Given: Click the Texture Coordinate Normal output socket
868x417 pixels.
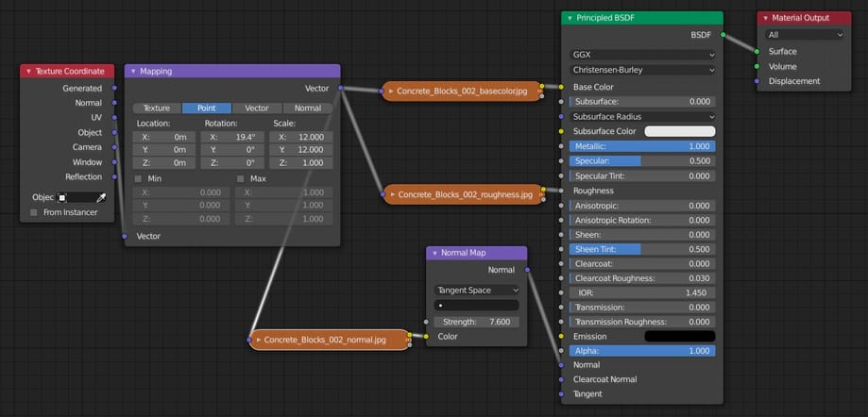Looking at the screenshot, I should 114,103.
